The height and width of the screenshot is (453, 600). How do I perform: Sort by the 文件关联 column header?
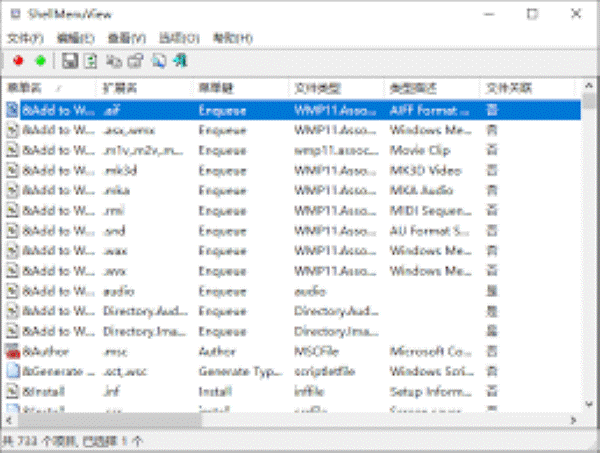click(527, 88)
